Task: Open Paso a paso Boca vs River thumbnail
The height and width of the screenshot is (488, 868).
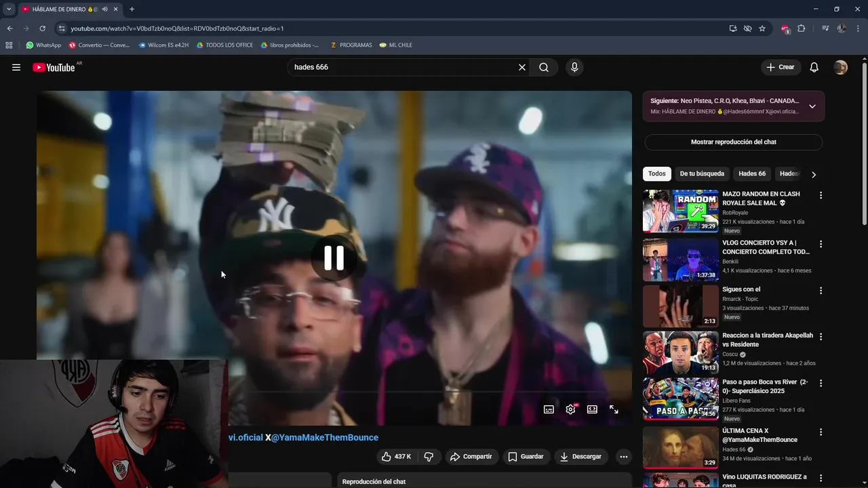Action: (680, 399)
